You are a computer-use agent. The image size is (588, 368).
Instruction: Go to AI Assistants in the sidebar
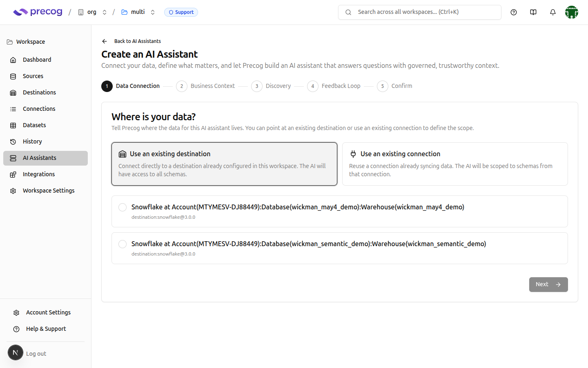coord(45,158)
